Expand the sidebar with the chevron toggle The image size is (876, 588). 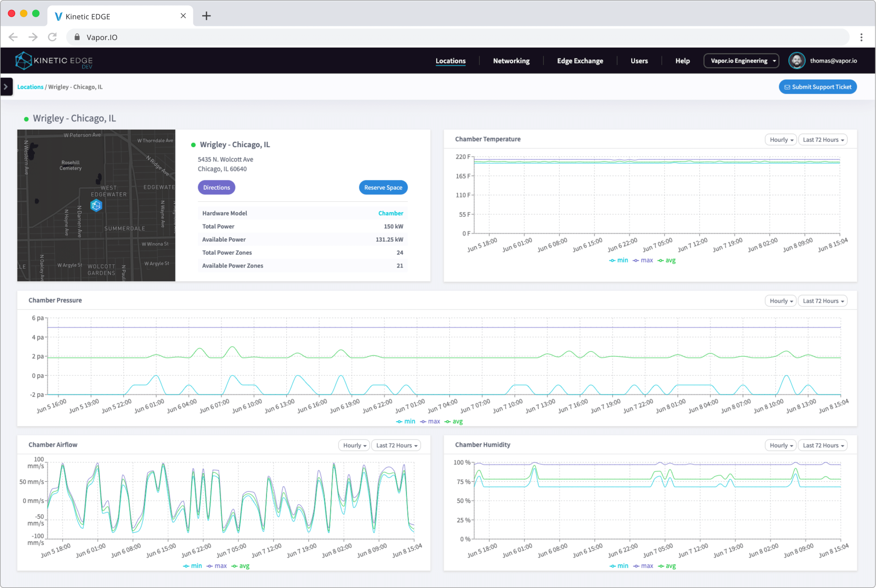coord(6,87)
